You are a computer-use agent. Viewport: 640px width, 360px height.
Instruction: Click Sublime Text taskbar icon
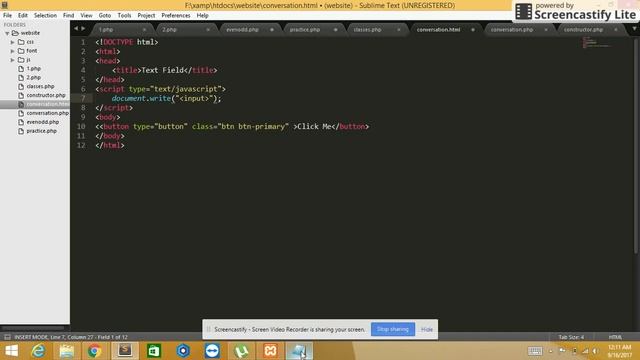pos(125,351)
